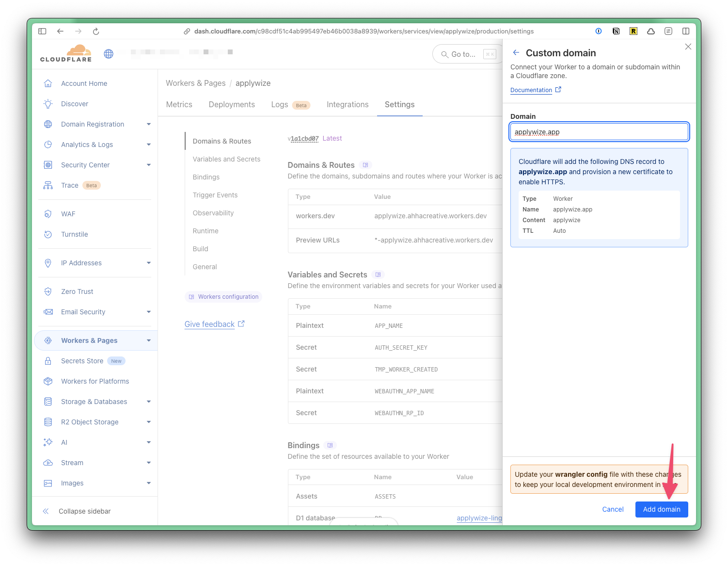This screenshot has height=566, width=728.
Task: Click the Cancel button in panel
Action: pyautogui.click(x=613, y=509)
